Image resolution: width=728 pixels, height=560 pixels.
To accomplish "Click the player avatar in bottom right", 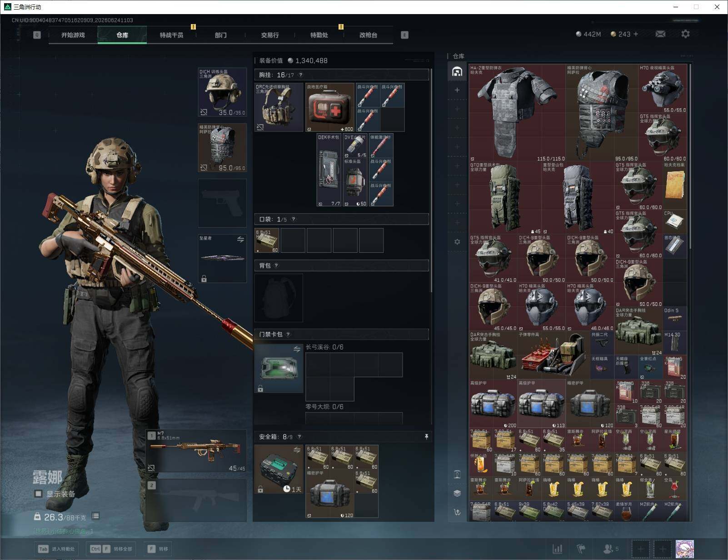I will [x=684, y=549].
